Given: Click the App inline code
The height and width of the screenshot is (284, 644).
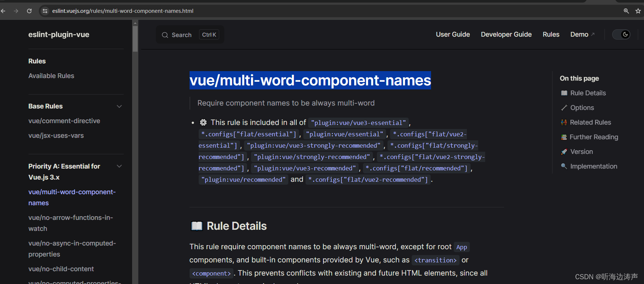Looking at the screenshot, I should (x=462, y=247).
